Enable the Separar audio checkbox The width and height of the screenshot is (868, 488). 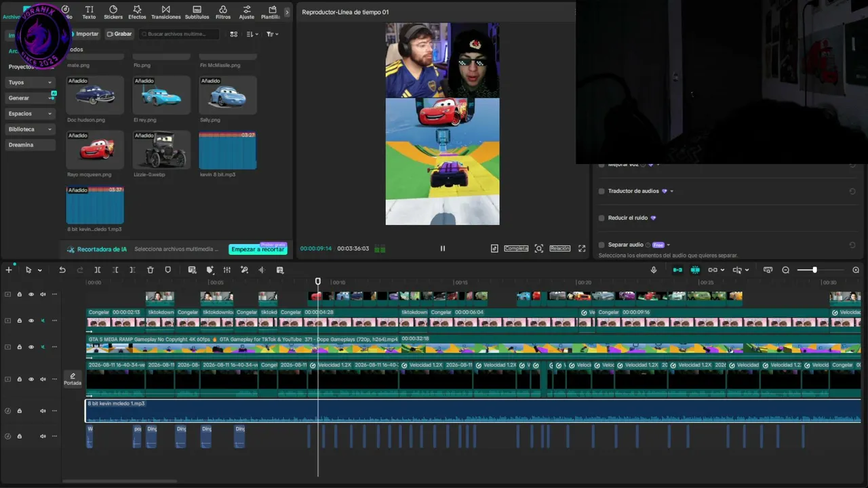[601, 245]
